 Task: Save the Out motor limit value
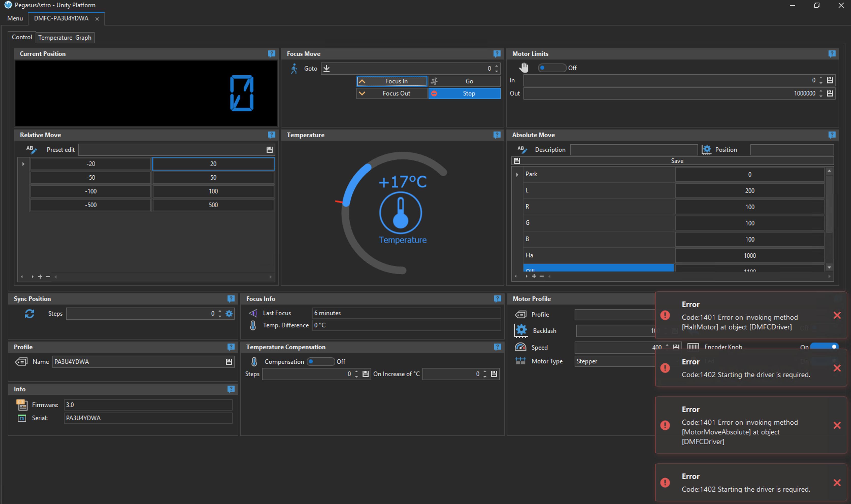pyautogui.click(x=830, y=93)
